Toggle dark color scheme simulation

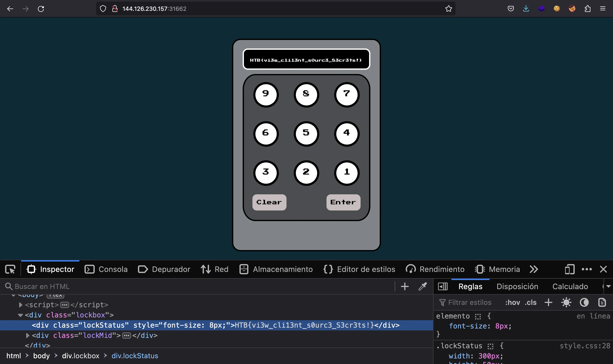(x=584, y=302)
